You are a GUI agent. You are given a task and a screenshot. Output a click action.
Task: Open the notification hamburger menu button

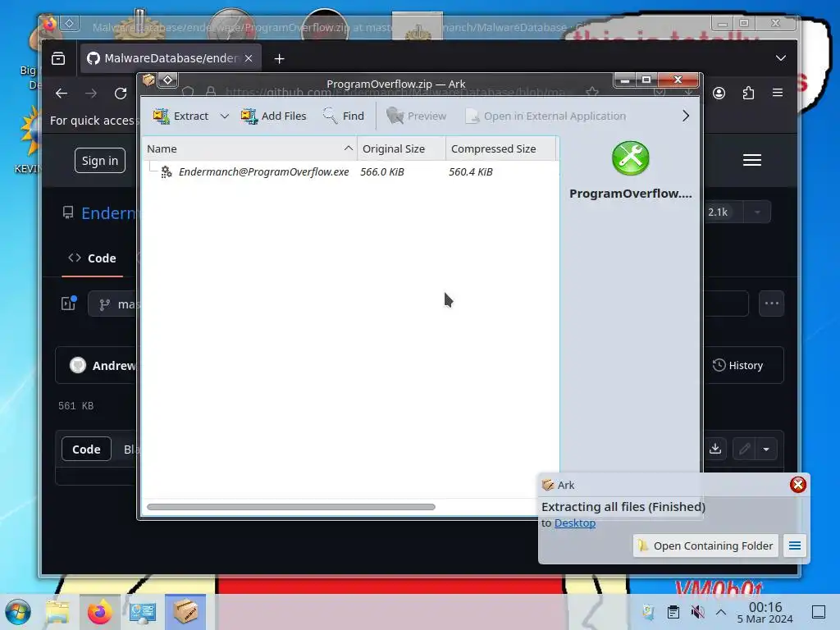pyautogui.click(x=794, y=546)
